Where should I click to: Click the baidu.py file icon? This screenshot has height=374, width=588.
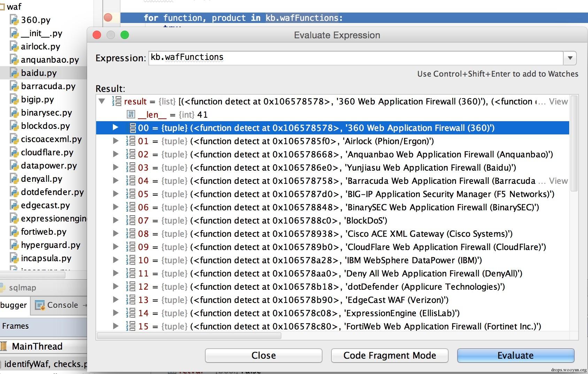tap(14, 73)
